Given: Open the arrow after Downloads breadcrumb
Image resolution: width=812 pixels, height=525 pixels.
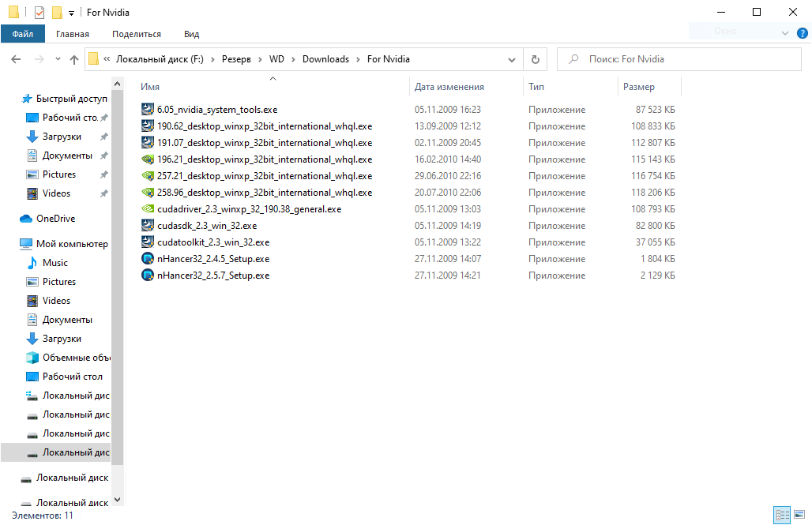Looking at the screenshot, I should click(358, 59).
